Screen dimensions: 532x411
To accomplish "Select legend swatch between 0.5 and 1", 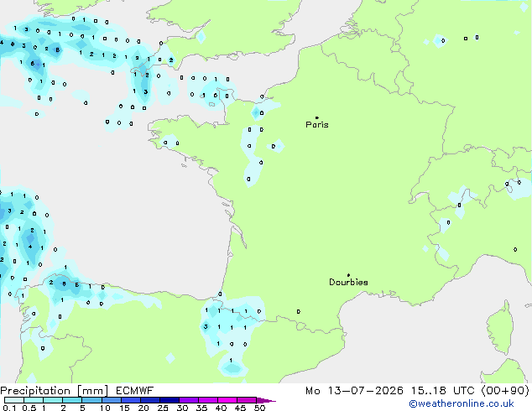I will point(34,400).
